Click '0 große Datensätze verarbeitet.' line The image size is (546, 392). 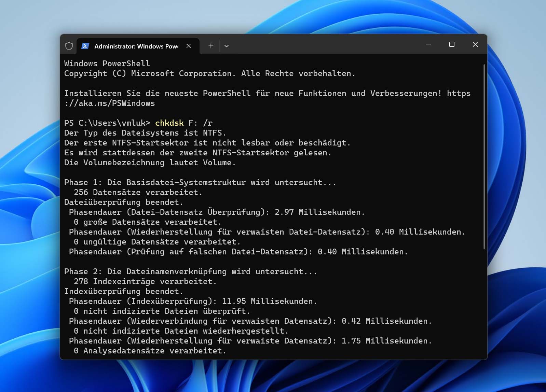click(148, 222)
